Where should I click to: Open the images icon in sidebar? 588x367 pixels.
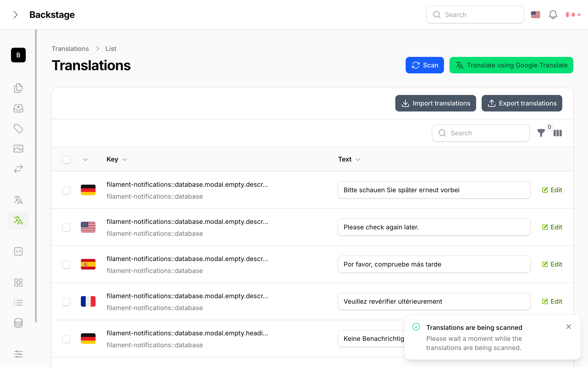click(x=18, y=149)
